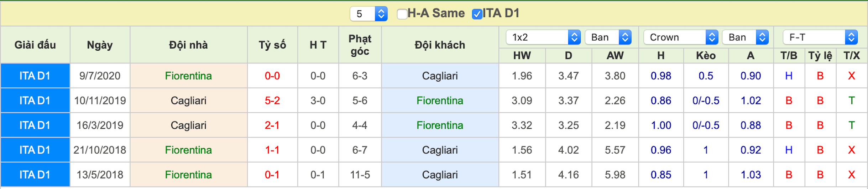This screenshot has width=868, height=189.
Task: Select ITA D1 league cell in first row
Action: [35, 76]
